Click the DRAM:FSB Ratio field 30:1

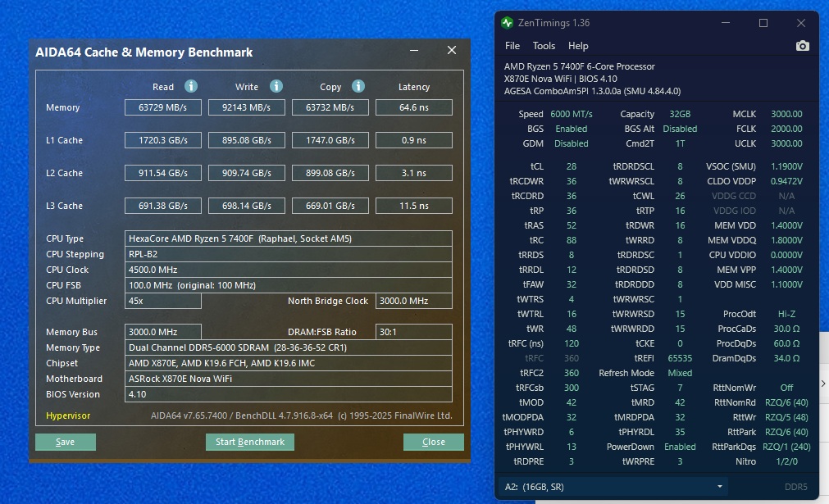click(x=414, y=332)
